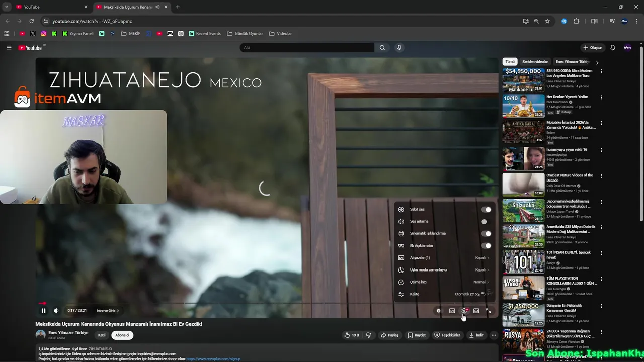Dislike the video with thumbs-down
Screen dimensions: 644x362
coord(369,335)
